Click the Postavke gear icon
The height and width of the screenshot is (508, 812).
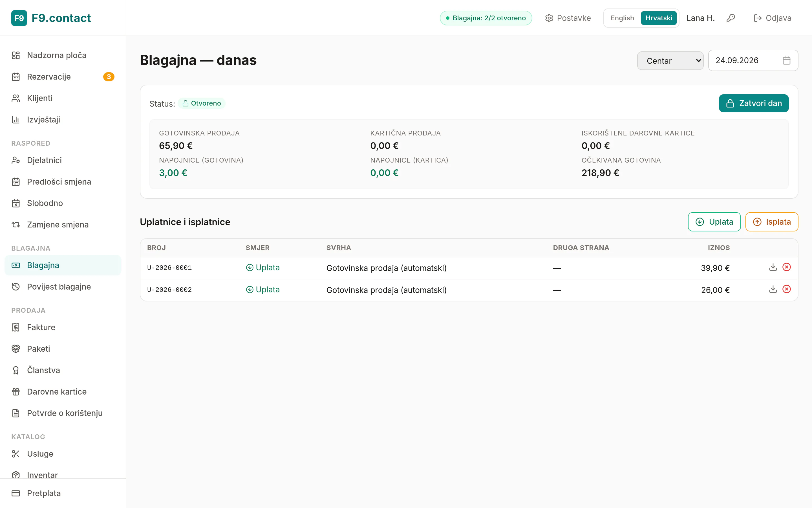[x=549, y=18]
